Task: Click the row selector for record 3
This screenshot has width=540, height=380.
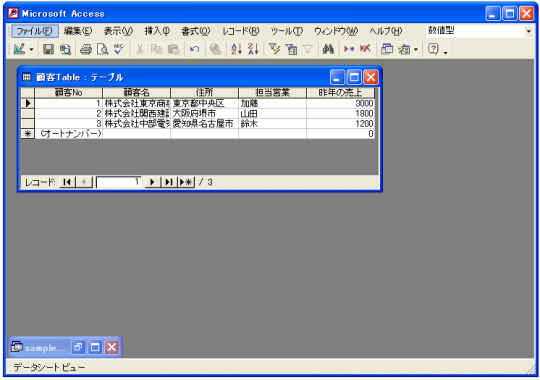Action: coord(28,123)
